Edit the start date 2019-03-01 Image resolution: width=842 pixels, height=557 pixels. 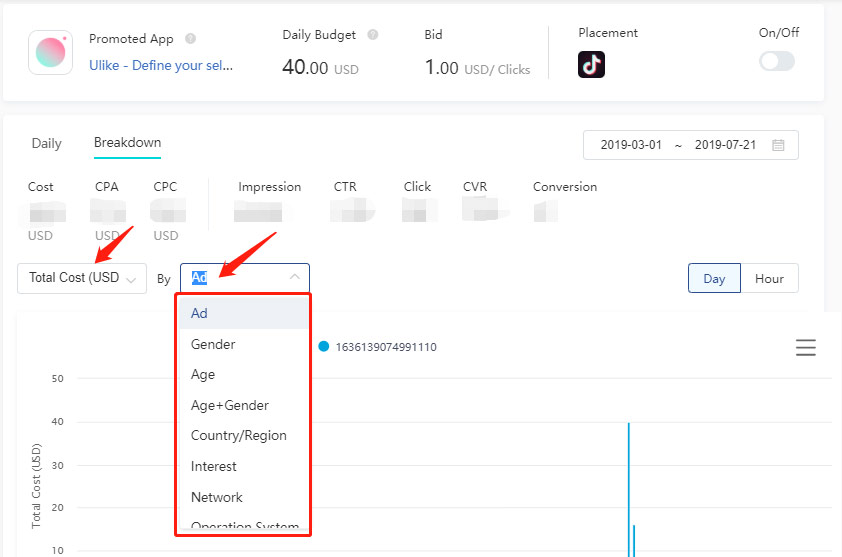pos(631,145)
